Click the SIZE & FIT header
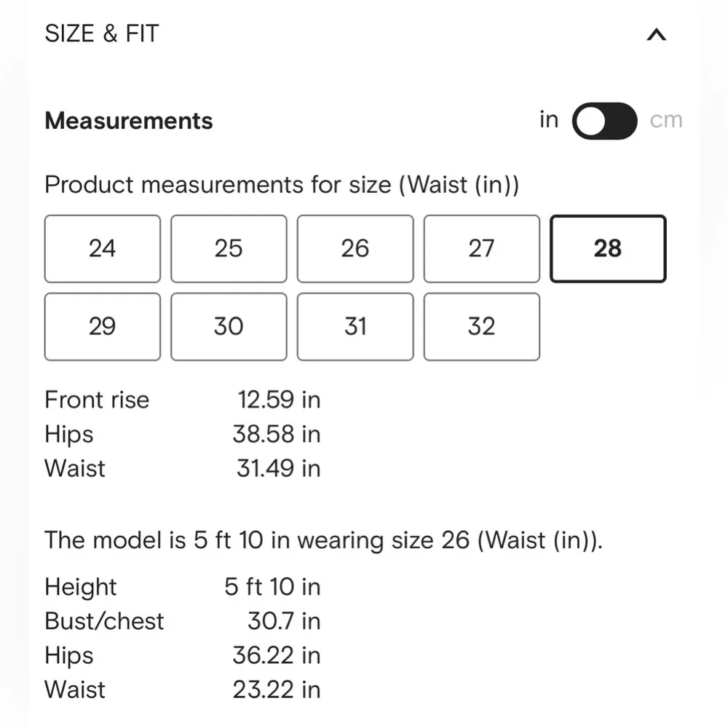 point(101,33)
